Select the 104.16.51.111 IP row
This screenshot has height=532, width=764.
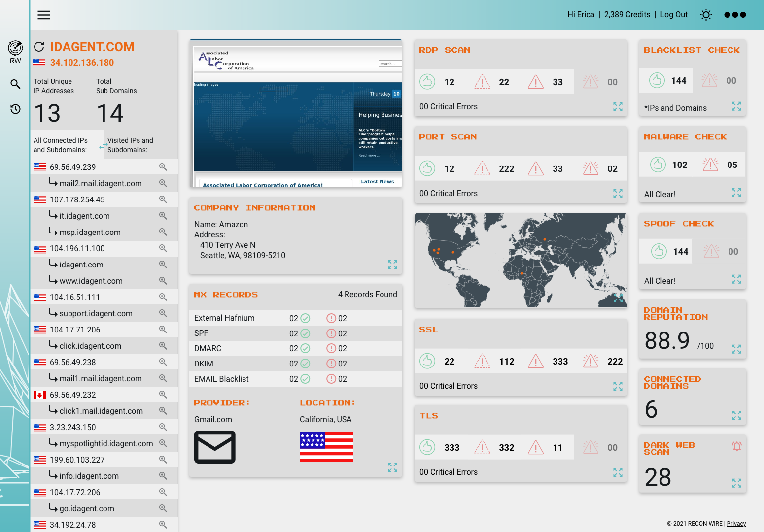104,297
